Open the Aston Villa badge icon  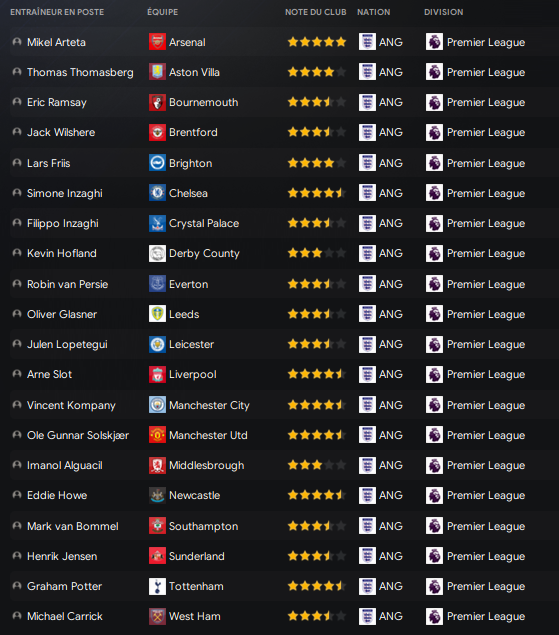pyautogui.click(x=157, y=72)
